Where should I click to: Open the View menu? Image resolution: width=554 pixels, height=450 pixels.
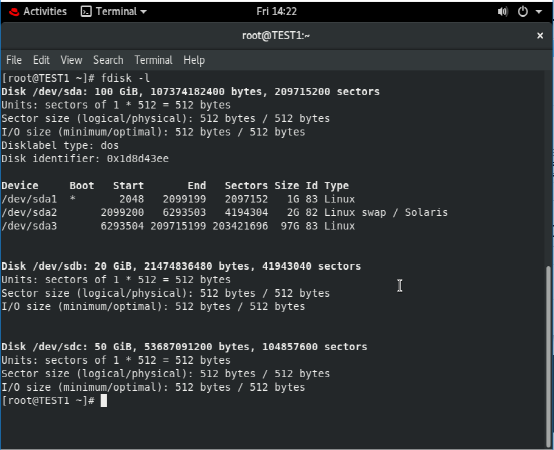[x=71, y=60]
